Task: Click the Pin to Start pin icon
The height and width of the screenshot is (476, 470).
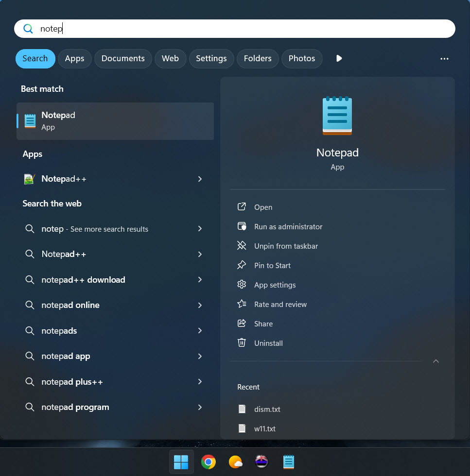Action: (x=242, y=265)
